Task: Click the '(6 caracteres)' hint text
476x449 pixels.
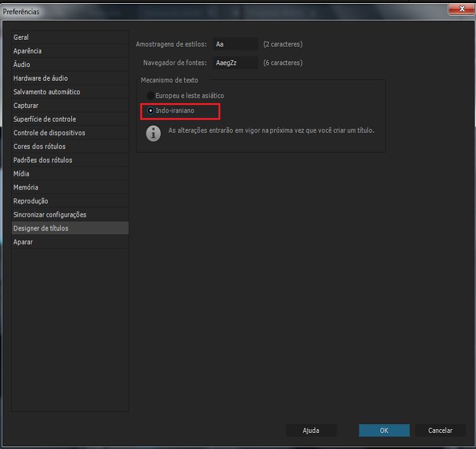Action: [x=283, y=63]
